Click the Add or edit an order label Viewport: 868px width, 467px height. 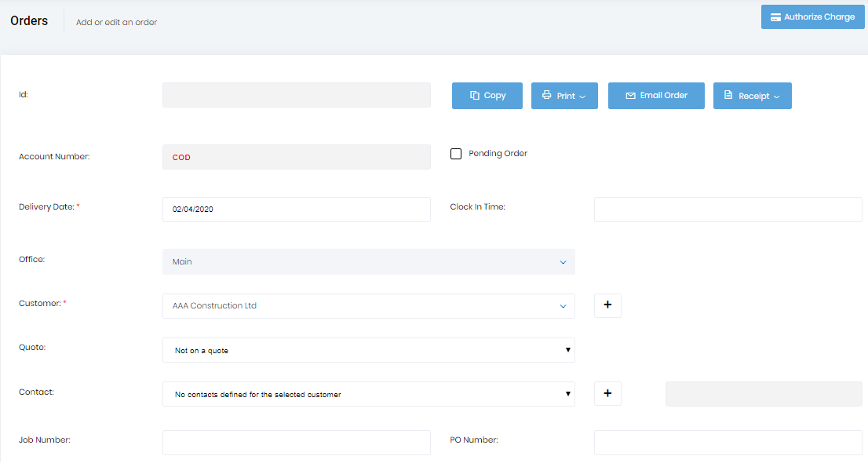[116, 22]
